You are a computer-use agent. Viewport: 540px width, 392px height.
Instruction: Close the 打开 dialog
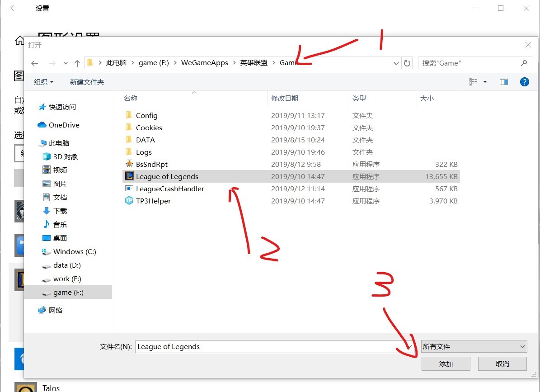point(528,45)
